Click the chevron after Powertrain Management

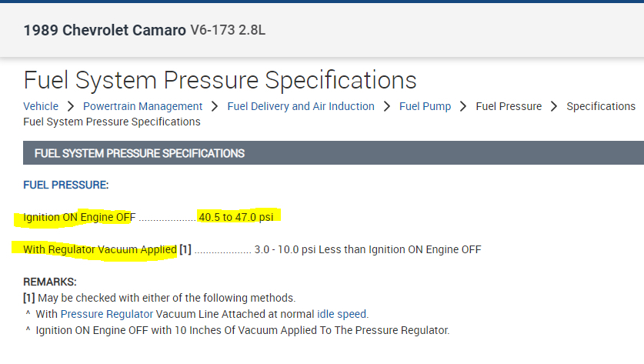coord(215,106)
